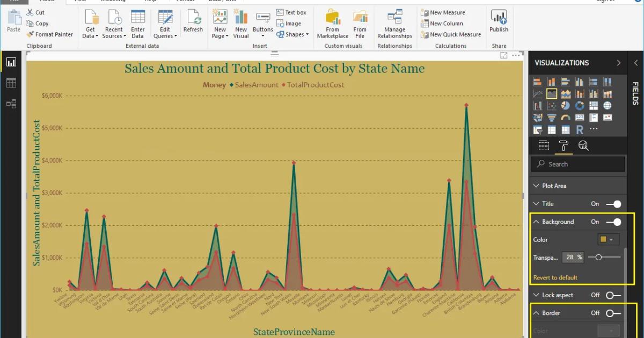Collapse the Background section

pos(536,222)
